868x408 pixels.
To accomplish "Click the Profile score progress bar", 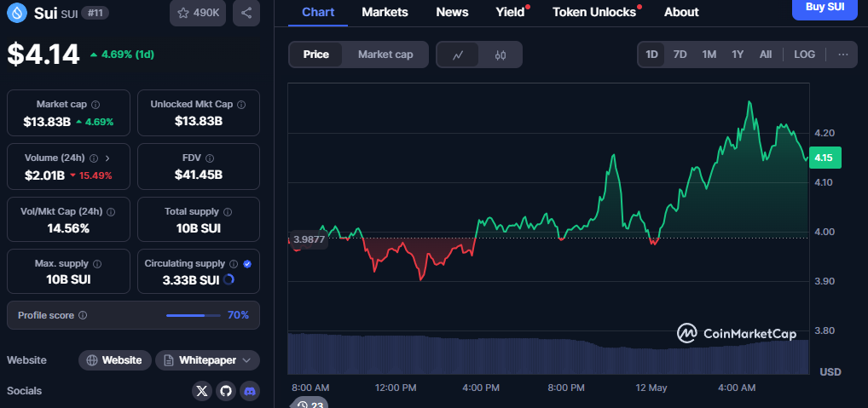I will 194,315.
